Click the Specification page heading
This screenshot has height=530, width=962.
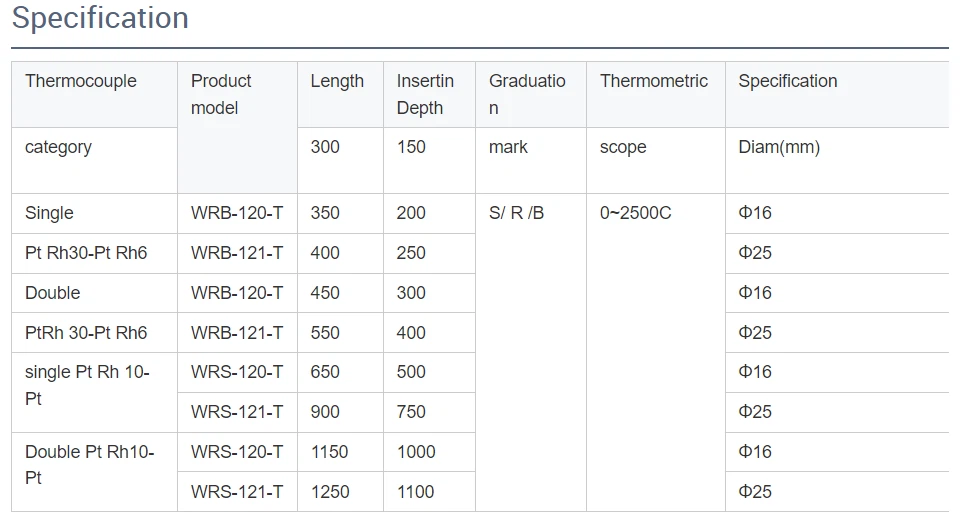coord(100,18)
